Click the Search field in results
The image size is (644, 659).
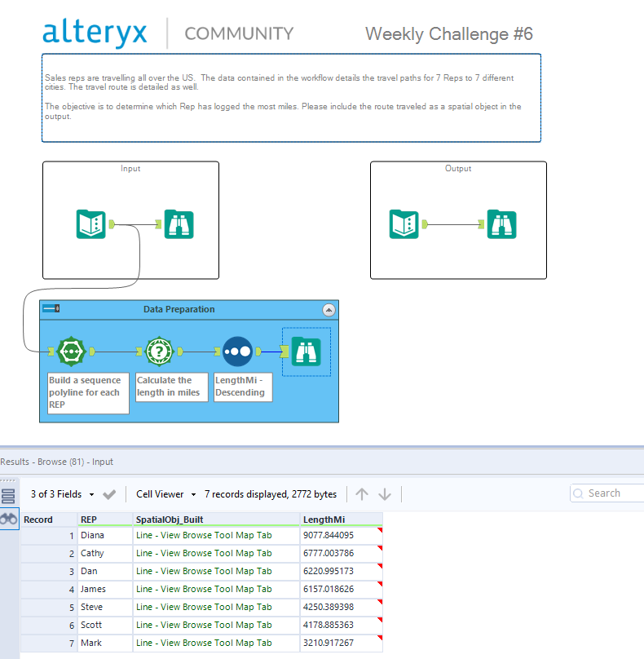[x=607, y=493]
